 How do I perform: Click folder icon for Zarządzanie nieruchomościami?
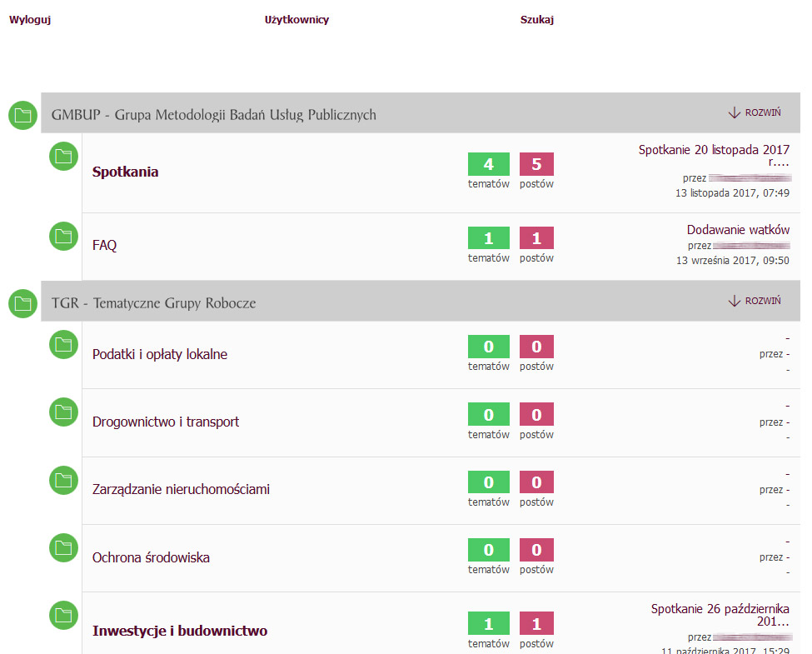(64, 480)
